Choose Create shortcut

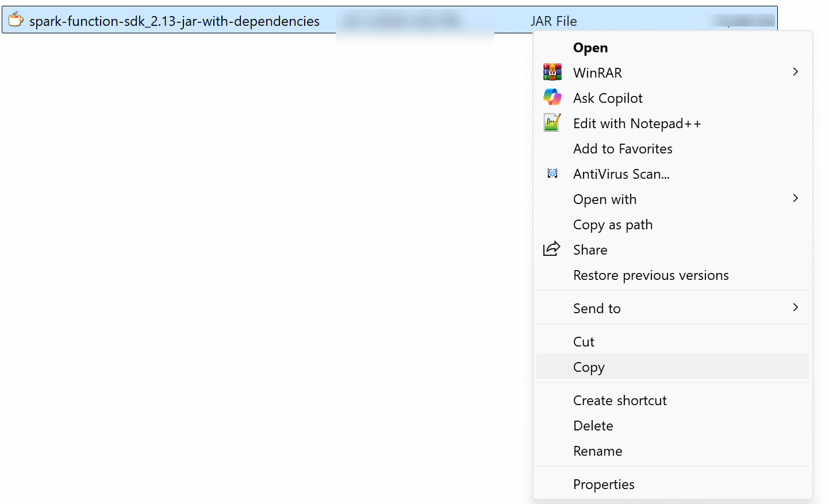click(x=673, y=401)
